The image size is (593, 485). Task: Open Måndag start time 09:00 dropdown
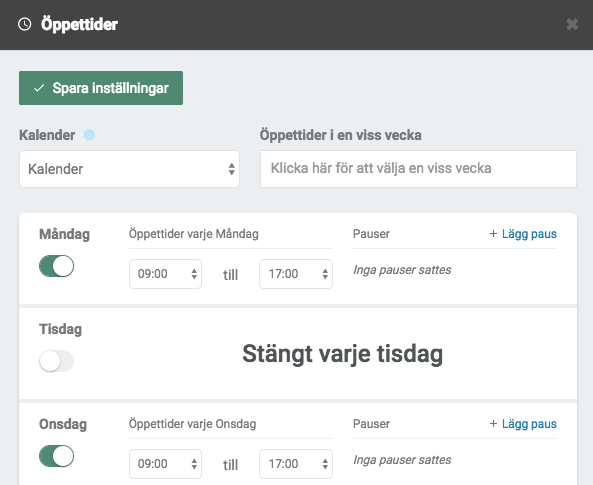coord(165,274)
